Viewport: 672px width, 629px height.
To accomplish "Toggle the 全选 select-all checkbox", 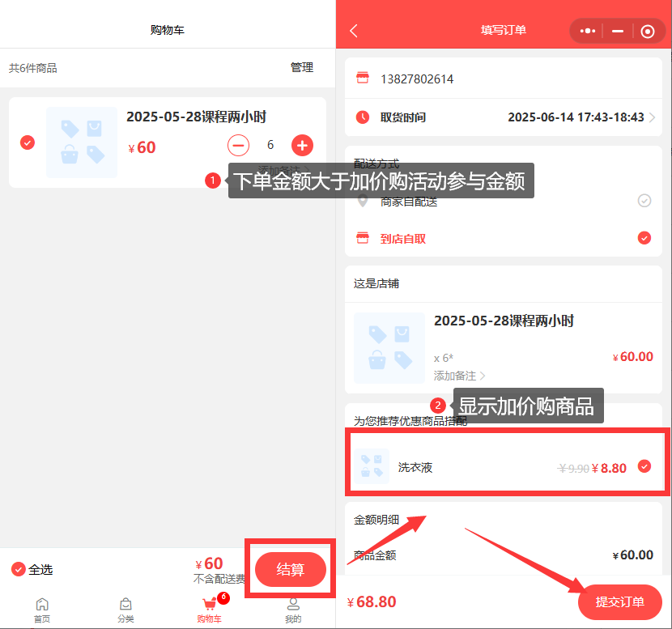I will click(19, 569).
